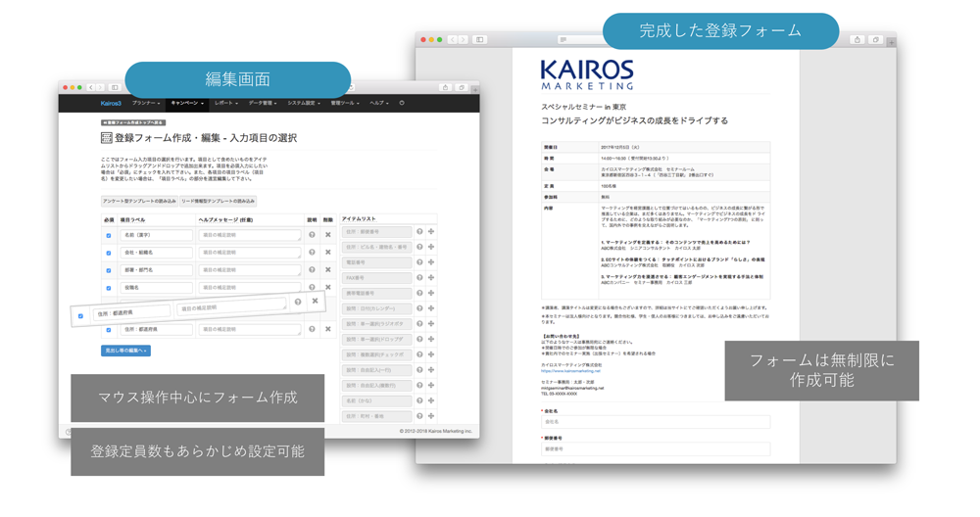Click the Kairos3 brand link
This screenshot has height=517, width=980.
pos(111,103)
